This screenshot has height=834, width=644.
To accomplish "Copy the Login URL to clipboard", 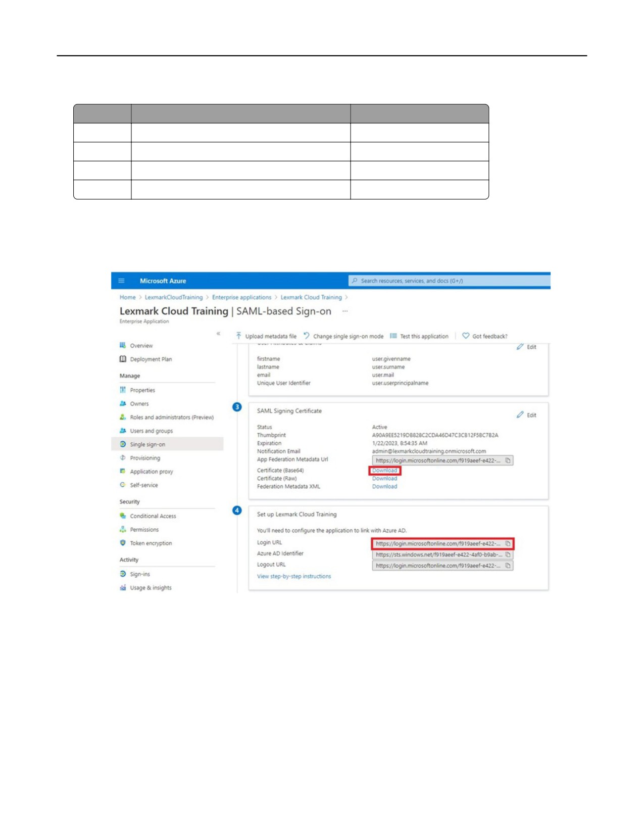I will pos(508,544).
